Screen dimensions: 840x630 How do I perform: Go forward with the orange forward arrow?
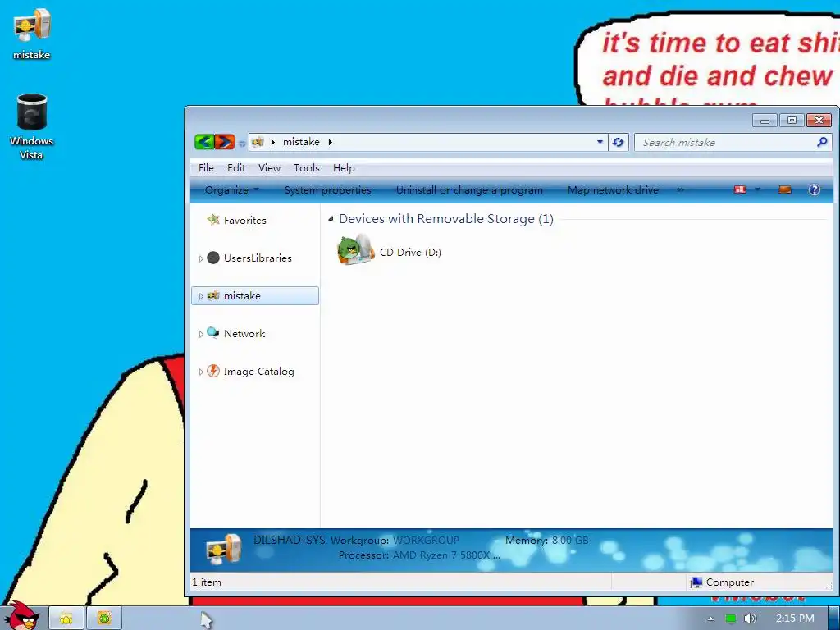pos(225,142)
